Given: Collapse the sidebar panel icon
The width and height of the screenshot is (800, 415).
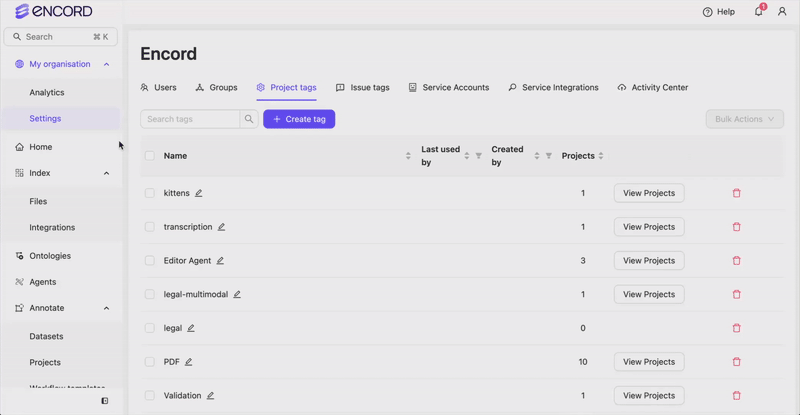Looking at the screenshot, I should (105, 401).
